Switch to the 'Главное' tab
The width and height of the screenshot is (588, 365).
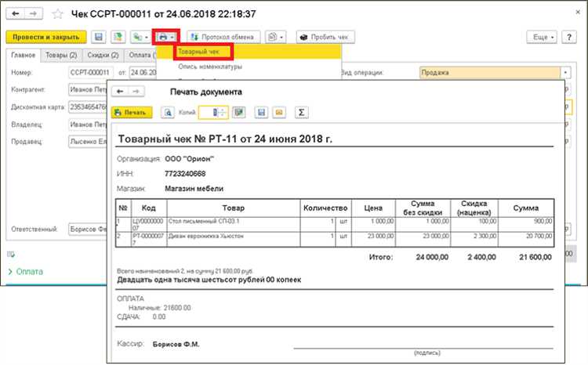point(24,55)
